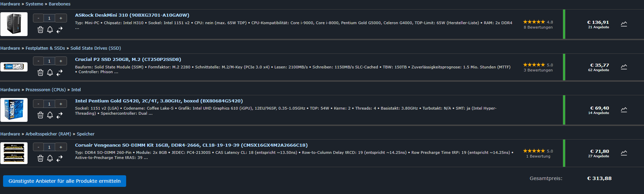Edit quantity field of Corsair Vengeance kit

click(49, 147)
